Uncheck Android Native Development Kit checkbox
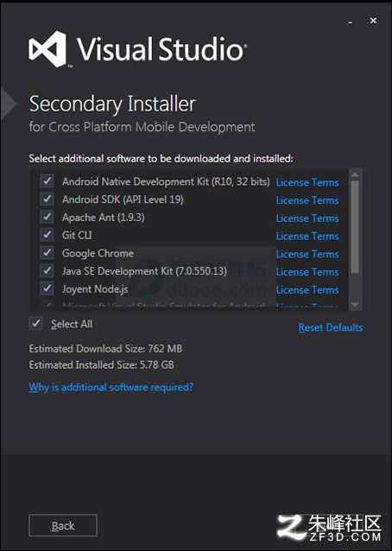This screenshot has height=551, width=392. (x=47, y=181)
